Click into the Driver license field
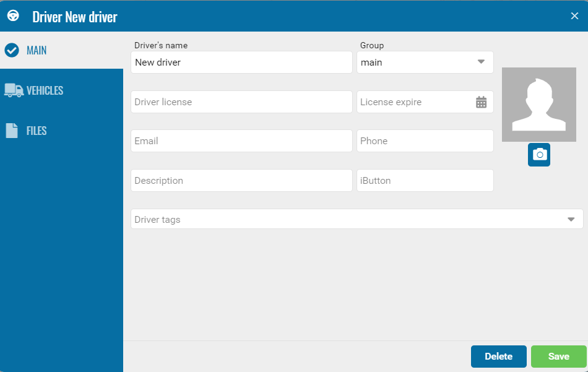The width and height of the screenshot is (588, 372). tap(241, 102)
